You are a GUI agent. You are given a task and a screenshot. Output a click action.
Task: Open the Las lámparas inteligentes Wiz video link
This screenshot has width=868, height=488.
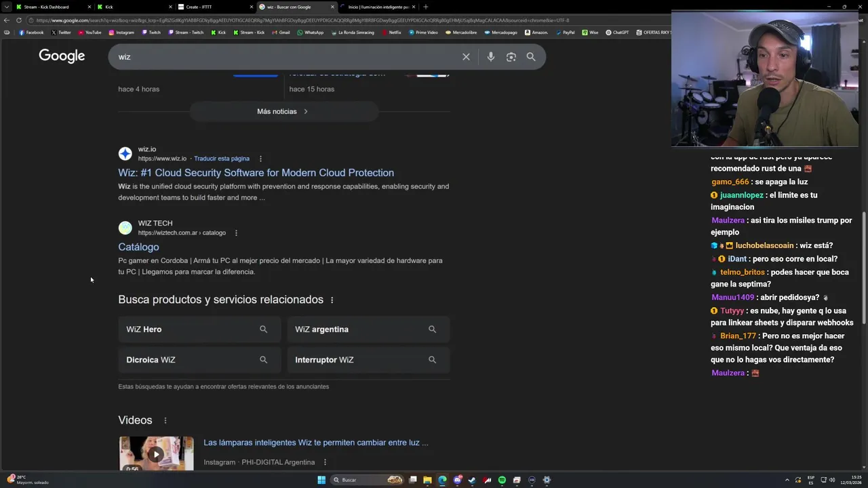[x=316, y=443]
